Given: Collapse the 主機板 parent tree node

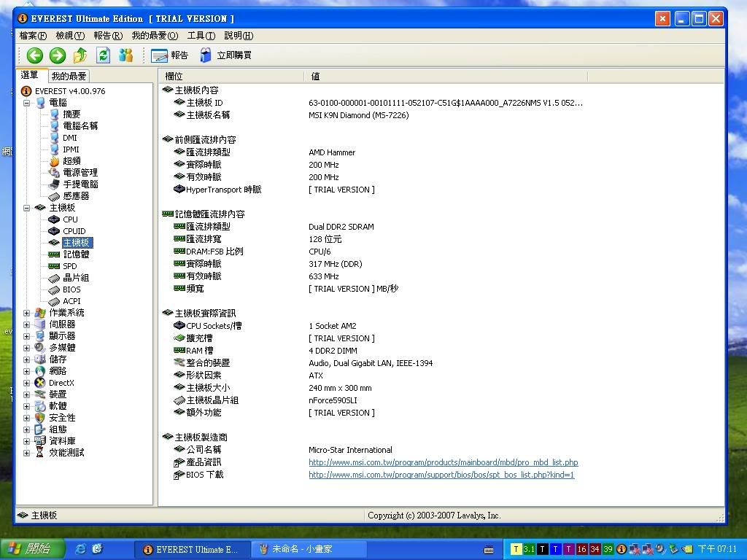Looking at the screenshot, I should click(x=27, y=208).
